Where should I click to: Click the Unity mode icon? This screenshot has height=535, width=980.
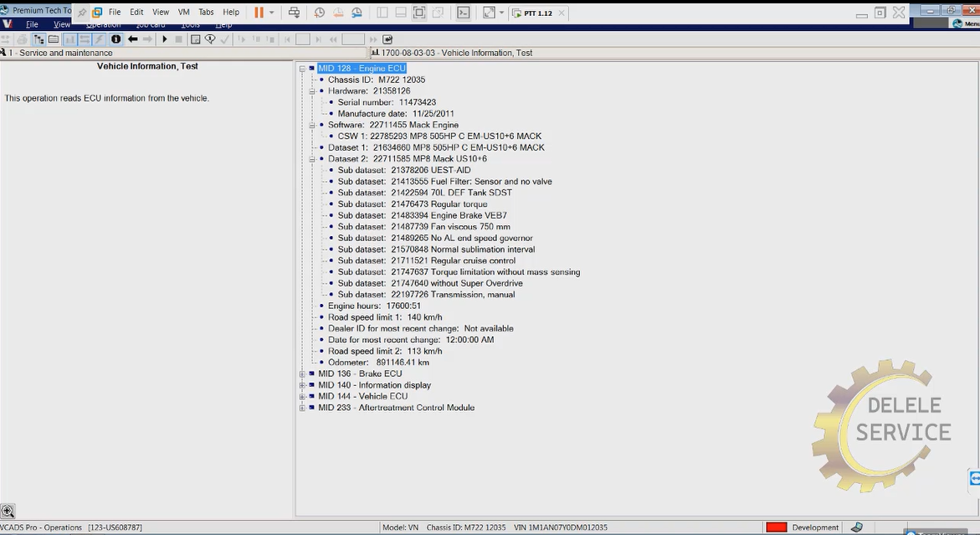point(438,13)
